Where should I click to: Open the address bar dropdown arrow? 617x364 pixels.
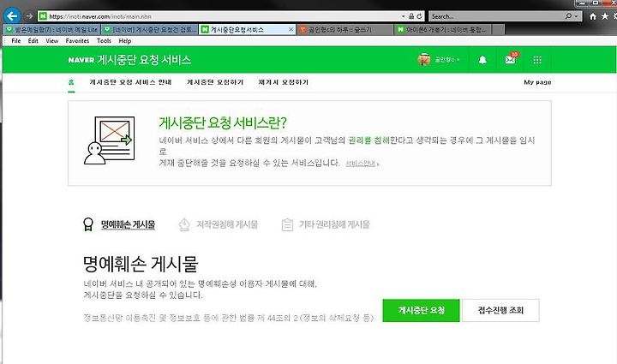coord(404,16)
